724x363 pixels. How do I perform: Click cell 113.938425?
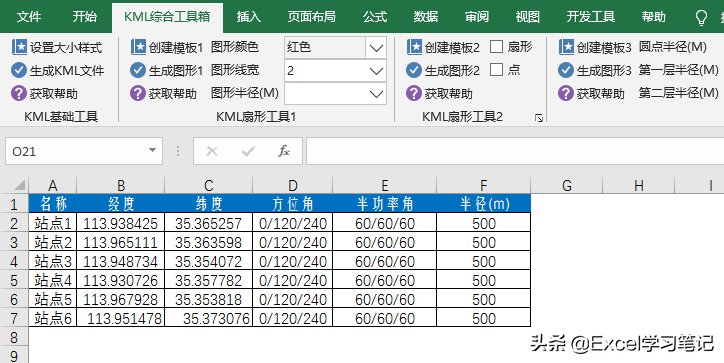tap(121, 224)
